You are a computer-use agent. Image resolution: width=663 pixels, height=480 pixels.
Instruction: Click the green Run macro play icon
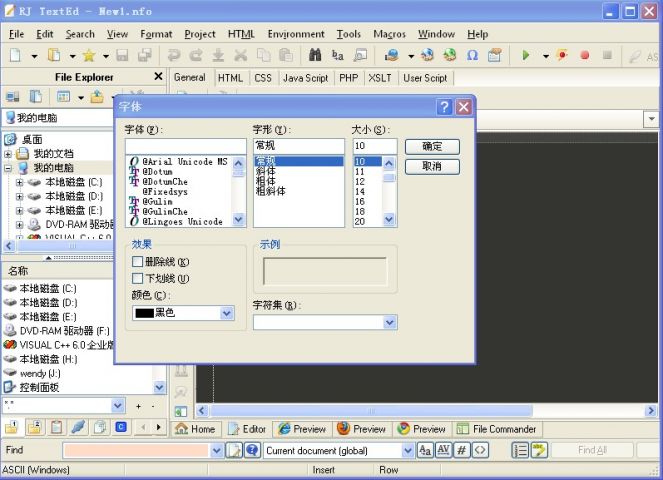click(x=526, y=56)
